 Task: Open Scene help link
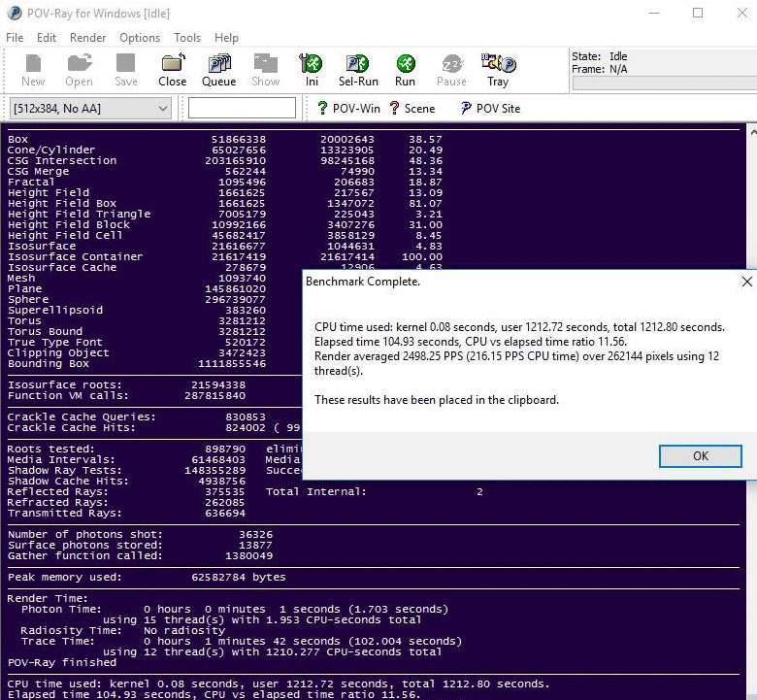[412, 108]
